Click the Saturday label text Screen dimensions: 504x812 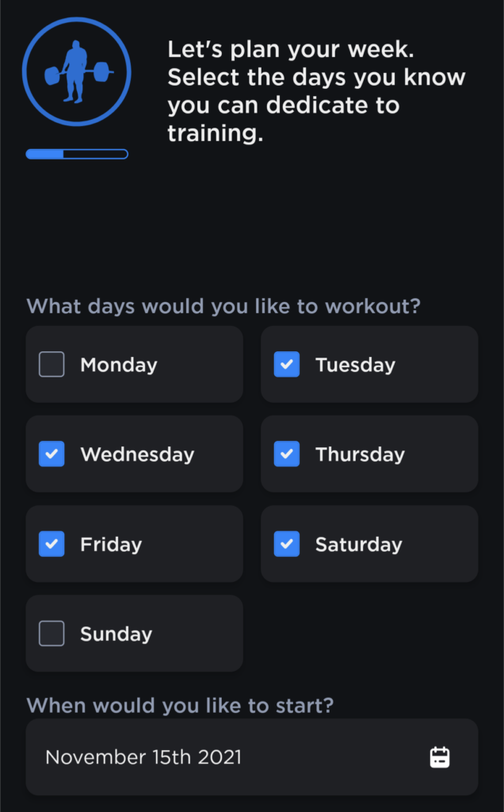coord(358,544)
